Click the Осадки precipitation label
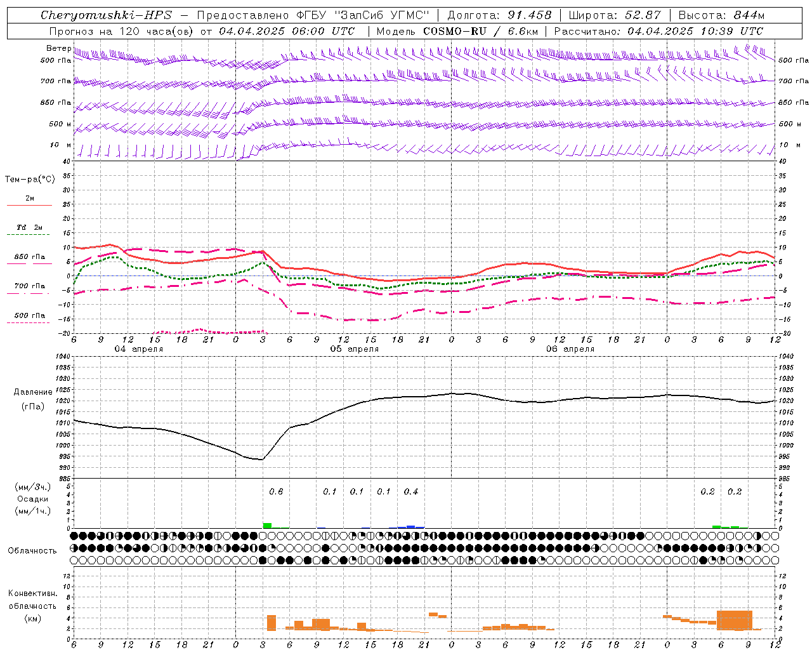812x650 pixels. [32, 499]
